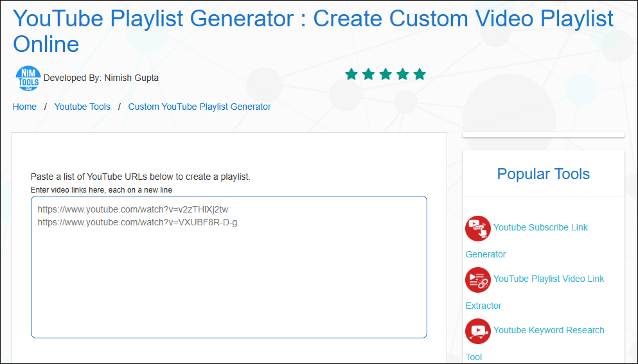638x364 pixels.
Task: Open Youtube Keyword Research Tool link
Action: tap(549, 330)
